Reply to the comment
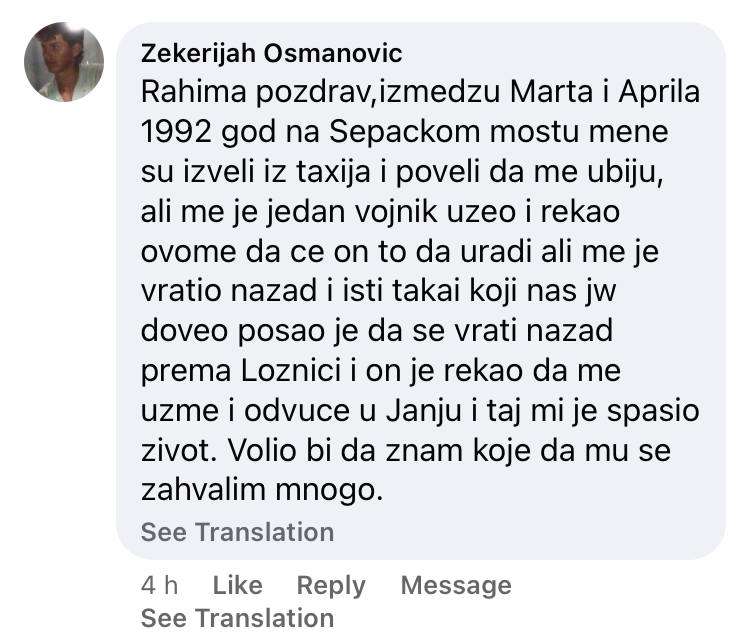This screenshot has width=750, height=640. (331, 585)
